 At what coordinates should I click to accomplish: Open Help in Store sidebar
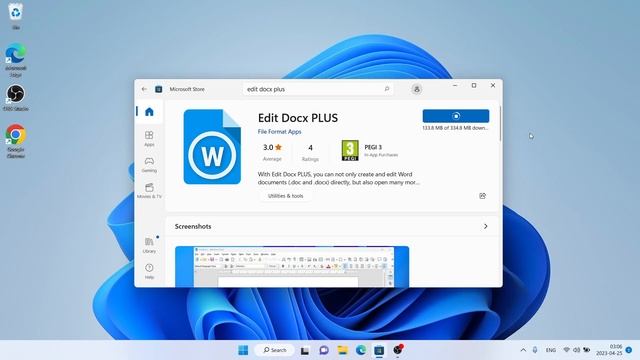pyautogui.click(x=149, y=271)
